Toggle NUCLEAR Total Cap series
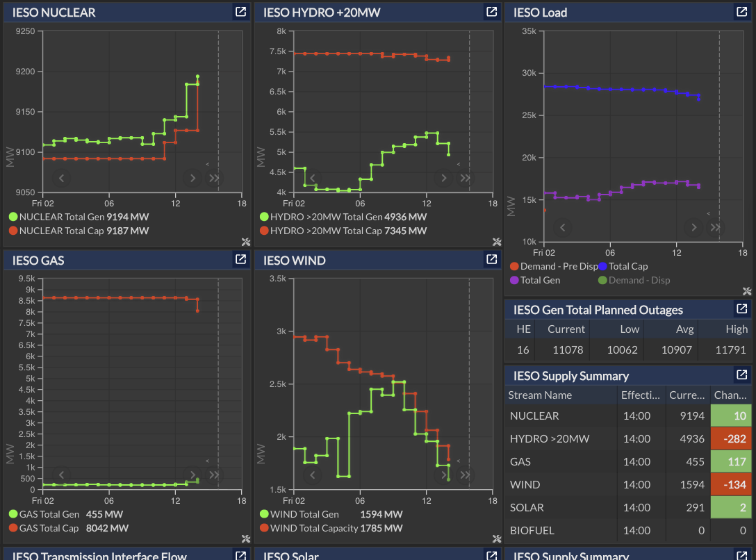 (79, 231)
